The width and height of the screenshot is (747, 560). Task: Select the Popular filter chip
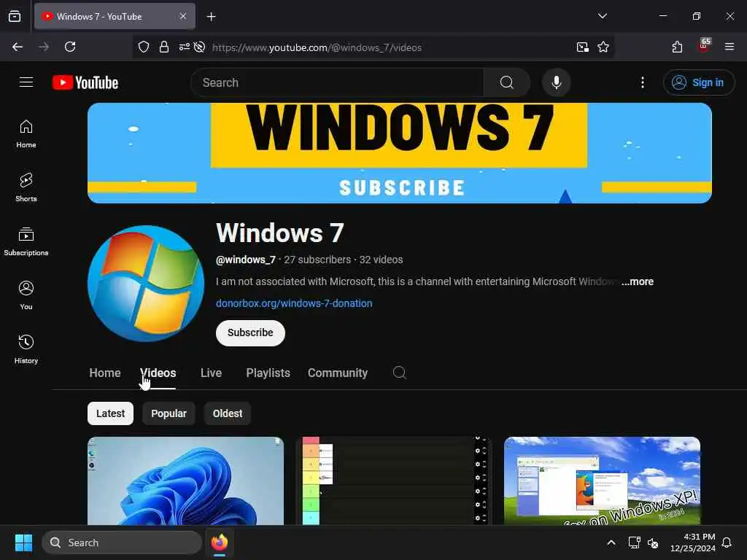(169, 413)
